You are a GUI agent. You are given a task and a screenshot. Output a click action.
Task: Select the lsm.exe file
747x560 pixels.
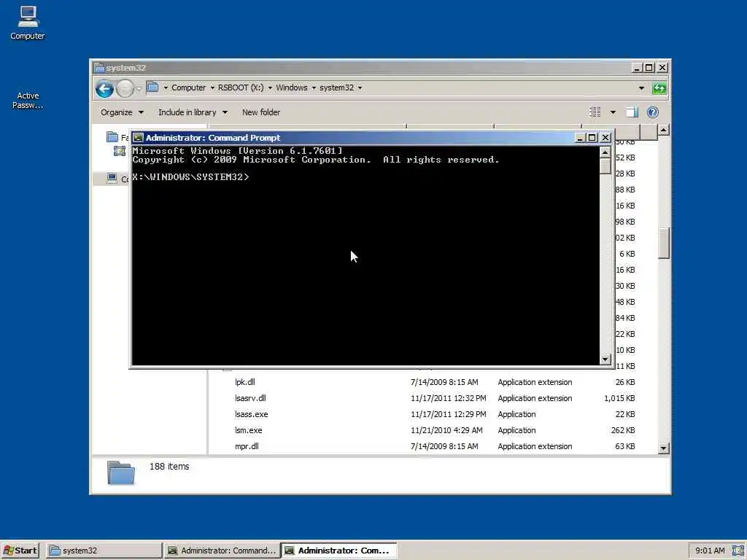pyautogui.click(x=248, y=430)
